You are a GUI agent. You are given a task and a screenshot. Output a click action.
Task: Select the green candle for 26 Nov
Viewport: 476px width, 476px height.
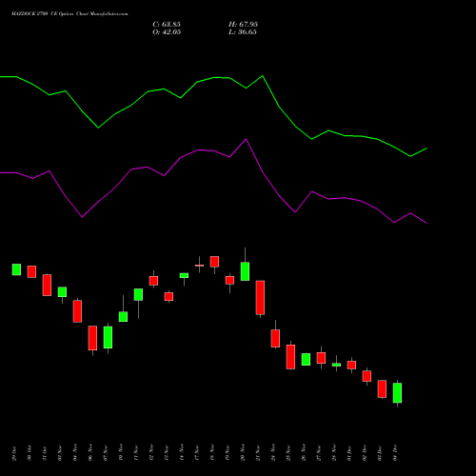coord(306,360)
